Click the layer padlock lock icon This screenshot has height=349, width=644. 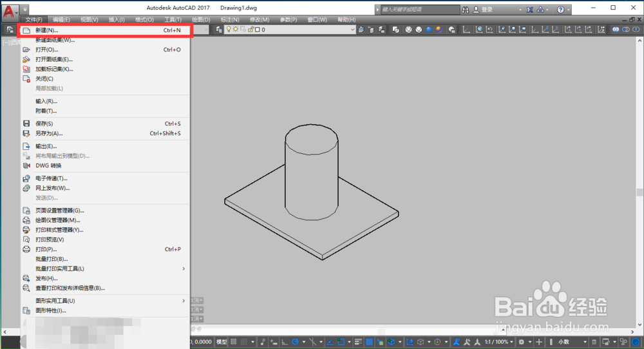click(x=251, y=30)
